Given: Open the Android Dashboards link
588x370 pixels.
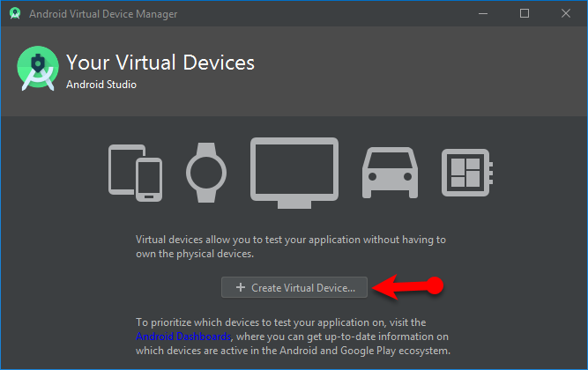Looking at the screenshot, I should (x=183, y=337).
